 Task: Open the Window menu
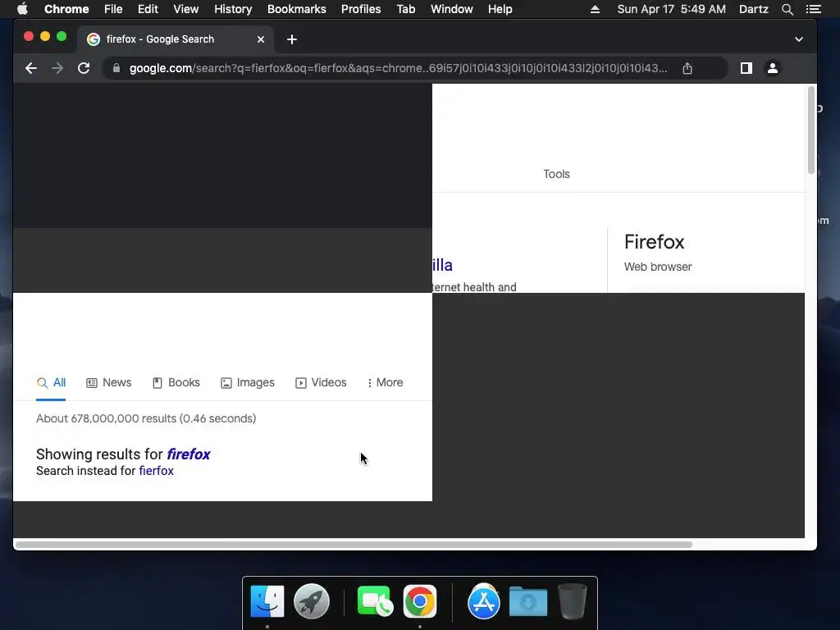click(452, 9)
